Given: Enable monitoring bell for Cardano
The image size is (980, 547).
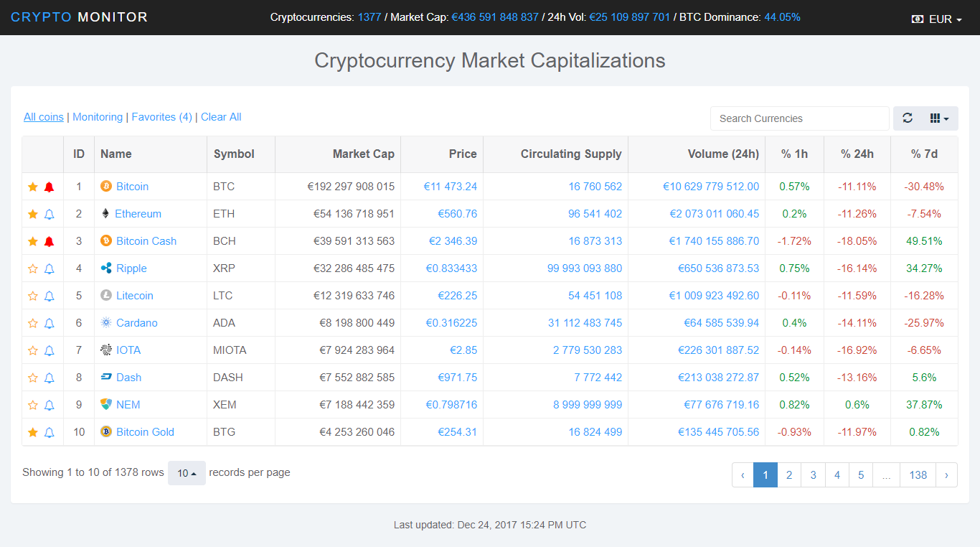Looking at the screenshot, I should (x=49, y=323).
